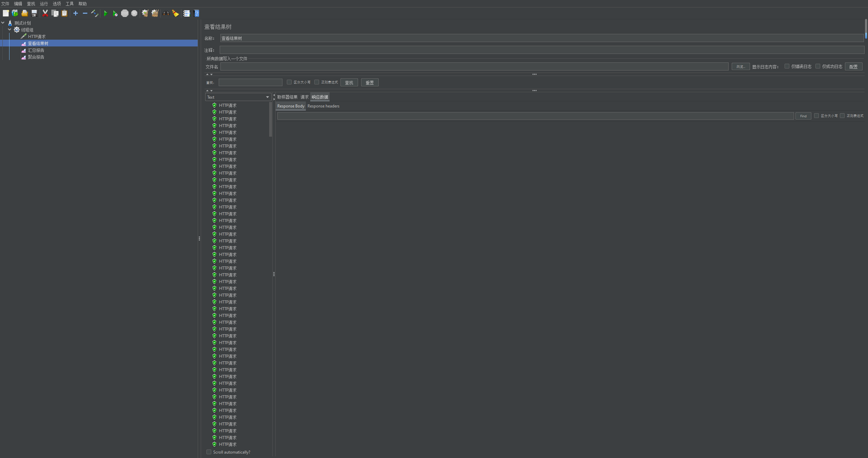
Task: Enable the 仅错误日志 checkbox
Action: [787, 66]
